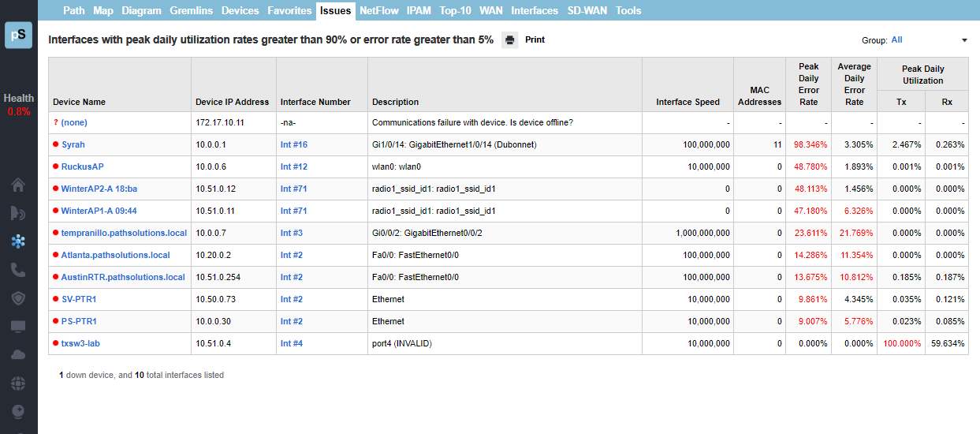Switch to the NetFlow tab
Screen dimensions: 980x434
tap(378, 11)
